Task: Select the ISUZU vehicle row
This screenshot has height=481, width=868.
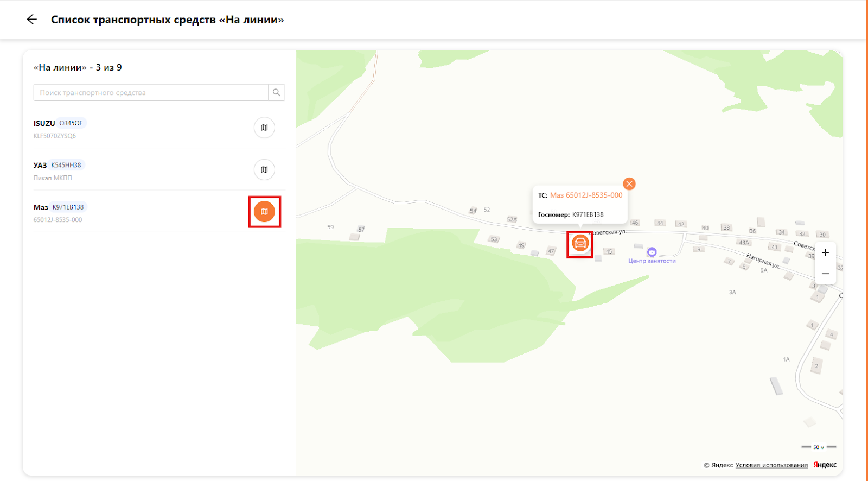Action: coord(136,129)
